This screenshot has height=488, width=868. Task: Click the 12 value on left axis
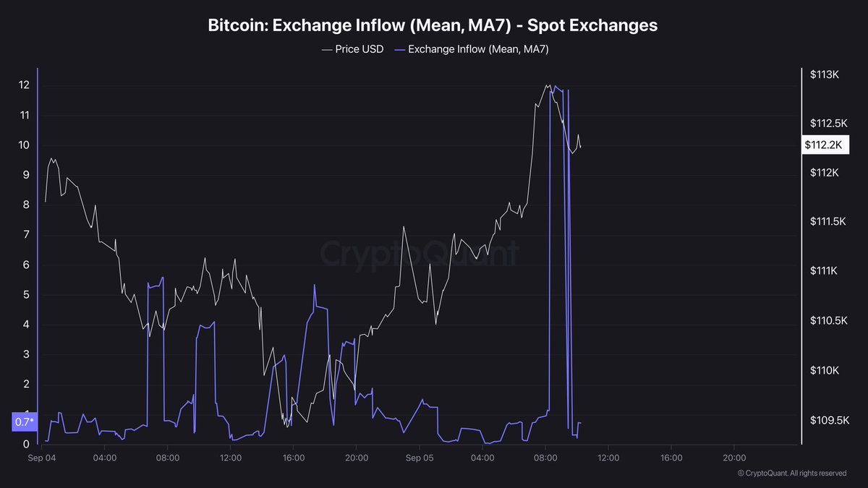pyautogui.click(x=24, y=85)
